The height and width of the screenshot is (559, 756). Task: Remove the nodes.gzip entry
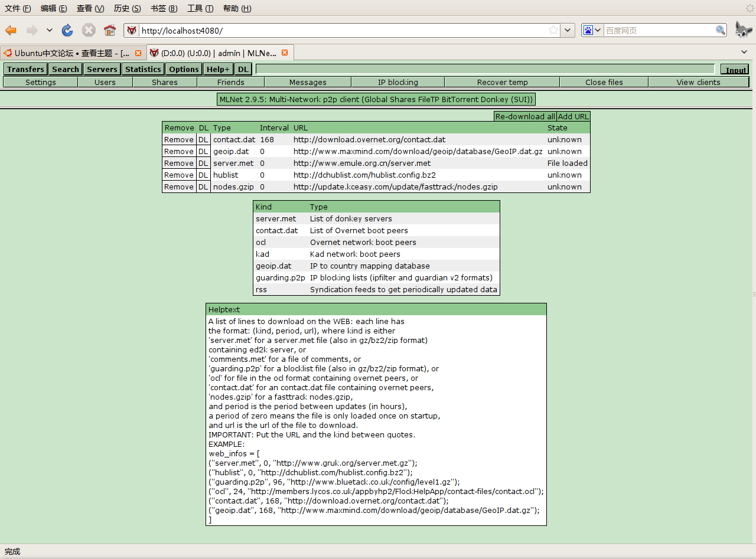tap(179, 187)
